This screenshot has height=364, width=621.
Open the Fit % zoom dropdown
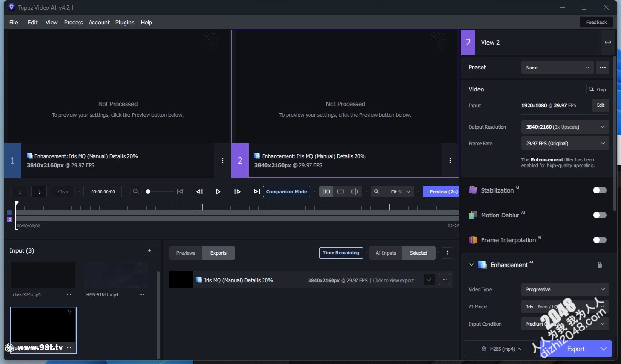click(401, 192)
